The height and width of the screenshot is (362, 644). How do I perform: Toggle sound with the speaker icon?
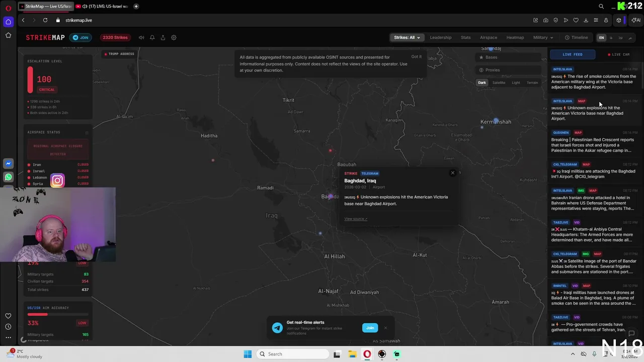(141, 38)
